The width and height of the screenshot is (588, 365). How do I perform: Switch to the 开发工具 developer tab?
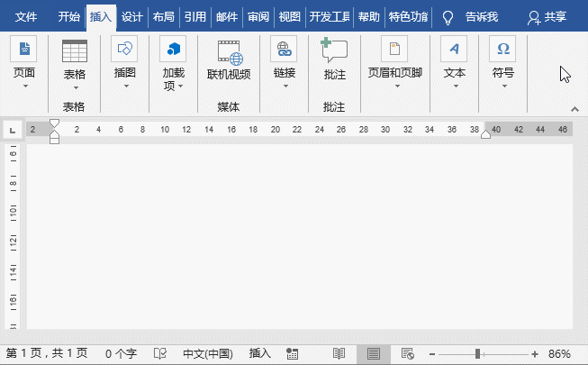coord(330,17)
